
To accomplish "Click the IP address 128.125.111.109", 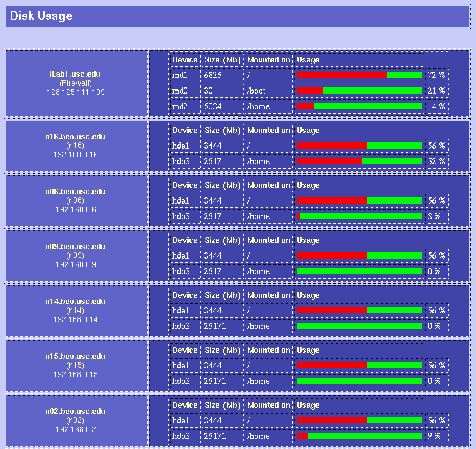I will (x=75, y=92).
